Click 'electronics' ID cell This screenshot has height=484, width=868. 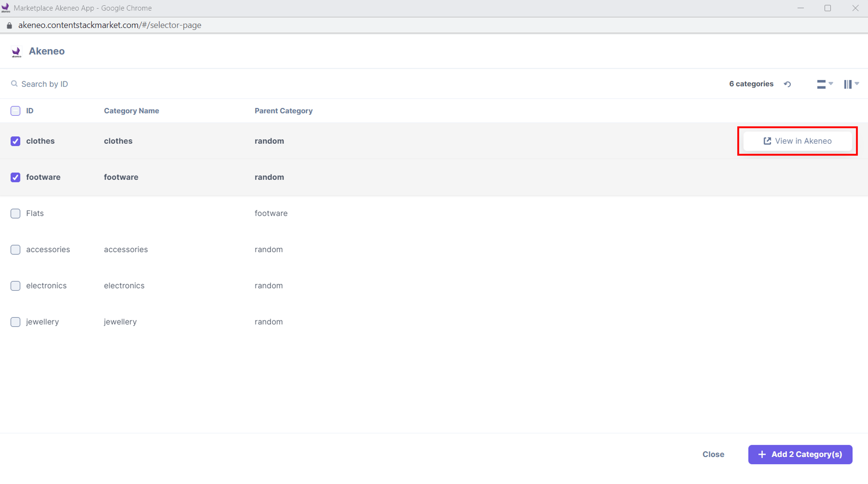tap(47, 286)
